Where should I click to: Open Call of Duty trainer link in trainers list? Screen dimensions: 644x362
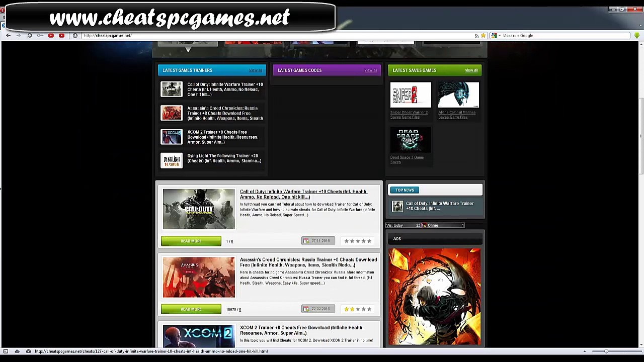pos(225,89)
